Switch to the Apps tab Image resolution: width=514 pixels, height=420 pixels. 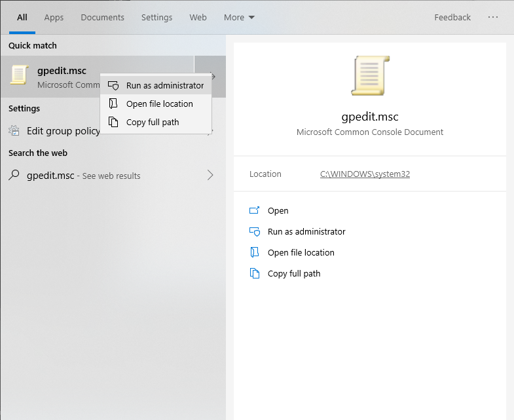pos(54,18)
